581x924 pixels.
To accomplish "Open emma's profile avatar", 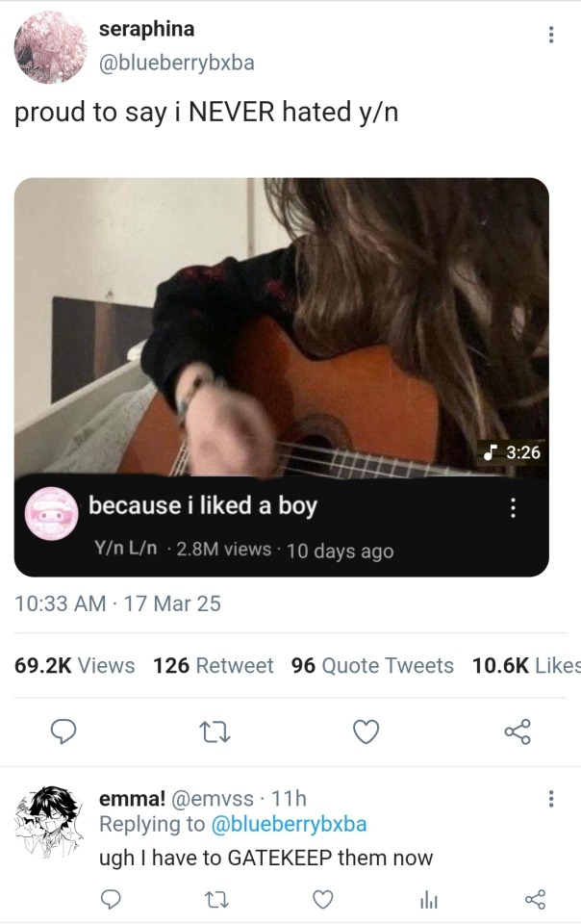I will (50, 824).
